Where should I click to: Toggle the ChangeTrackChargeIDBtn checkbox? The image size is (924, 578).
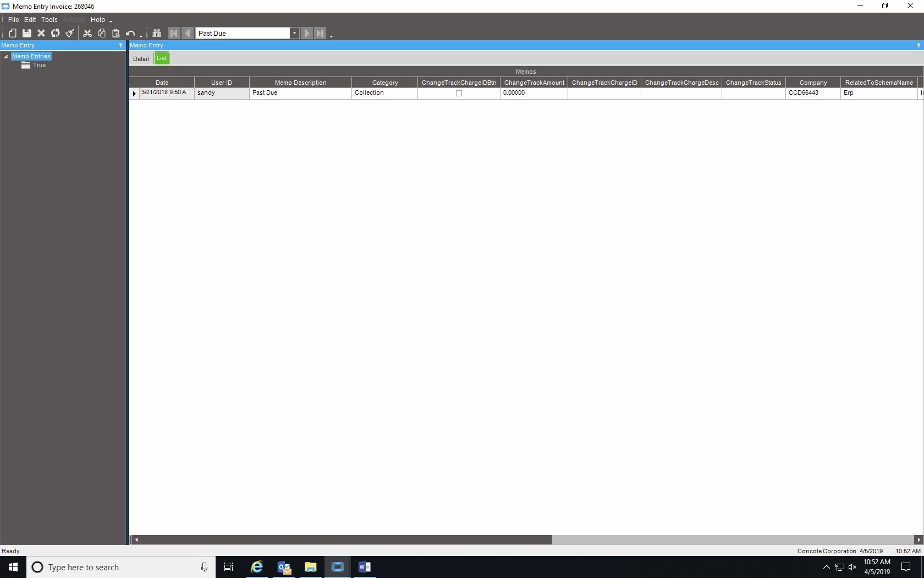click(459, 94)
